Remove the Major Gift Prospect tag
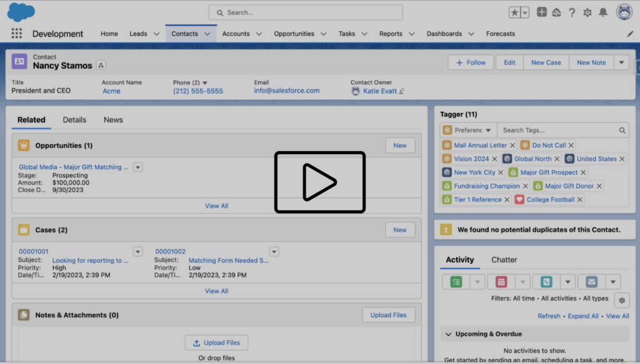The image size is (640, 364). click(x=583, y=172)
